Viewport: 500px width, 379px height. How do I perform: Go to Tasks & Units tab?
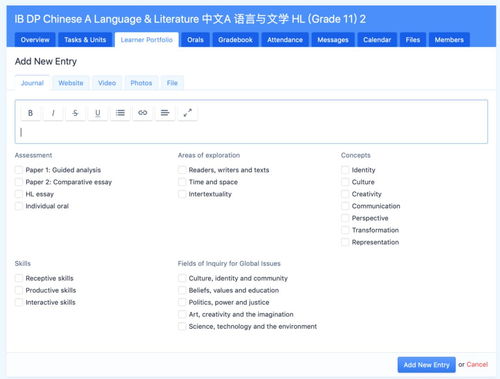pyautogui.click(x=85, y=40)
